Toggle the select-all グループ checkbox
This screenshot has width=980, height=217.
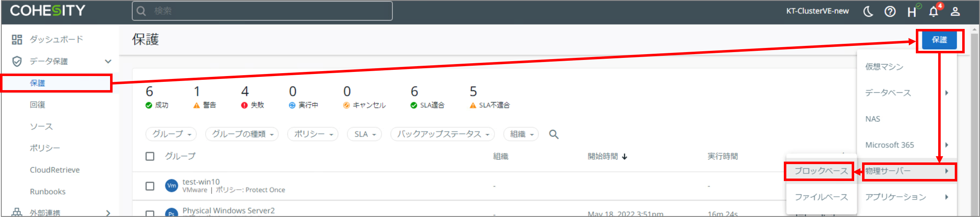pos(150,156)
